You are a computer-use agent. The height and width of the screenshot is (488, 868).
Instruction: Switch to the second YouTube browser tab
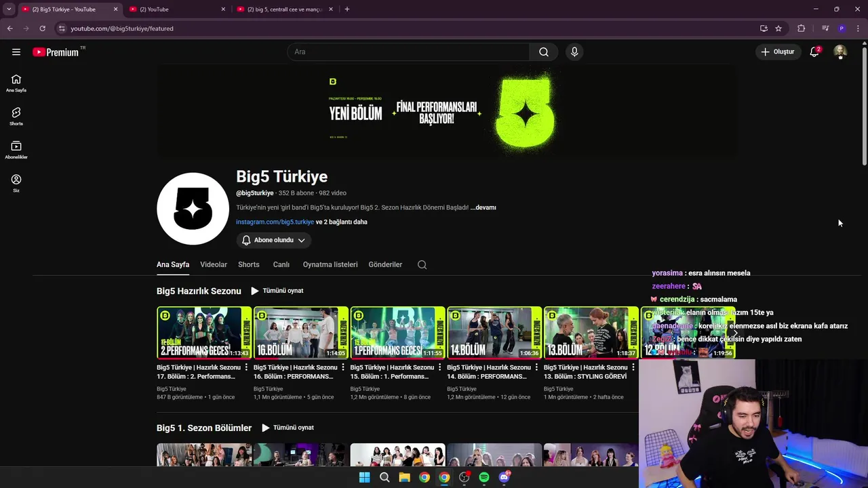(177, 9)
